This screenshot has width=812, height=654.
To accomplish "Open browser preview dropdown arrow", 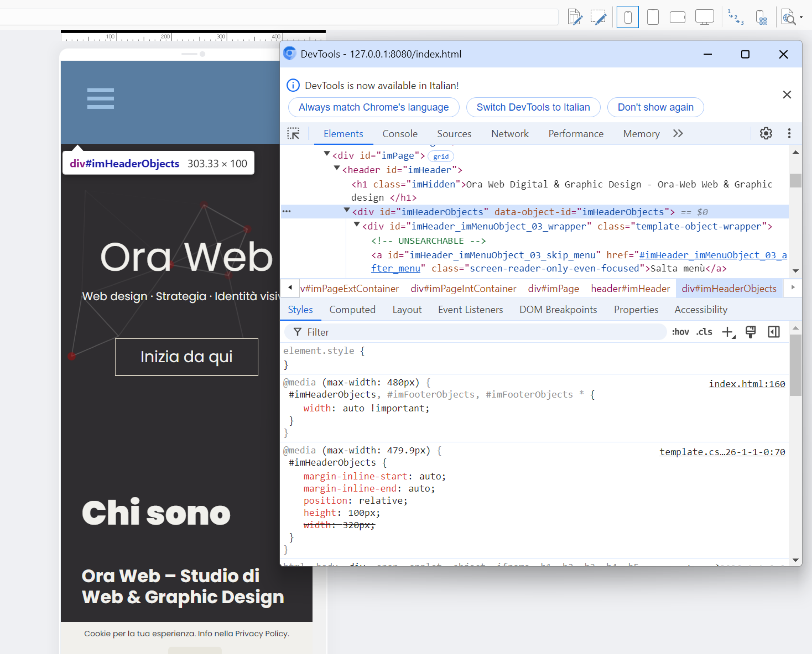I will [x=801, y=17].
